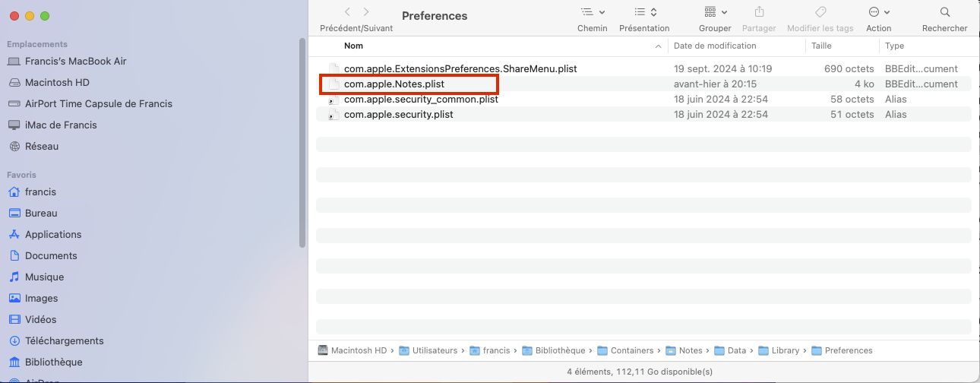This screenshot has height=383, width=980.
Task: Click the 690 octets size value
Action: point(849,68)
